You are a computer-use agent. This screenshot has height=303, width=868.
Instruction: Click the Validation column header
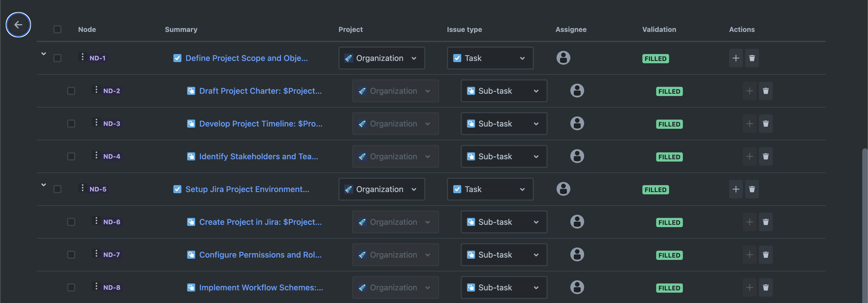(x=659, y=29)
